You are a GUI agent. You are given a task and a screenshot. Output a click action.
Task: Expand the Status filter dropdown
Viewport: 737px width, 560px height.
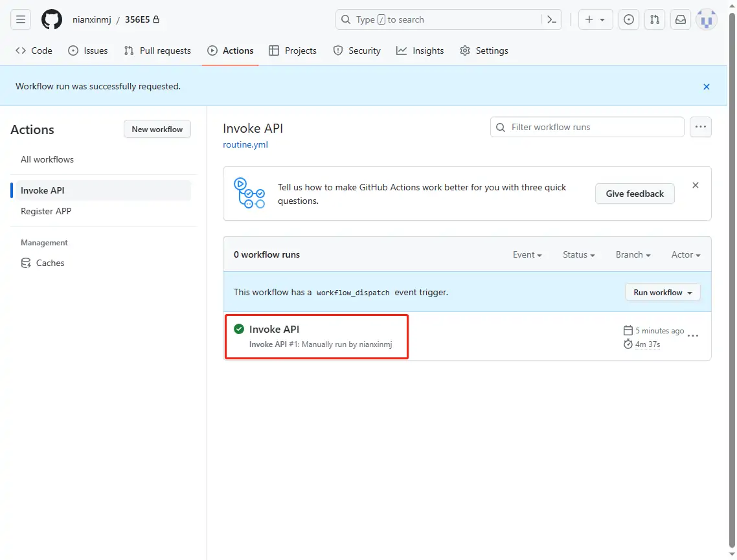[x=578, y=255]
